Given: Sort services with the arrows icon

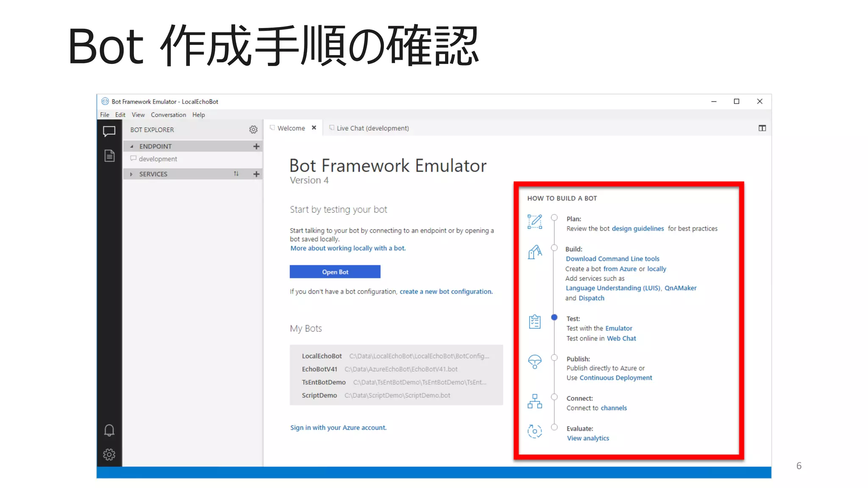Looking at the screenshot, I should (x=236, y=174).
